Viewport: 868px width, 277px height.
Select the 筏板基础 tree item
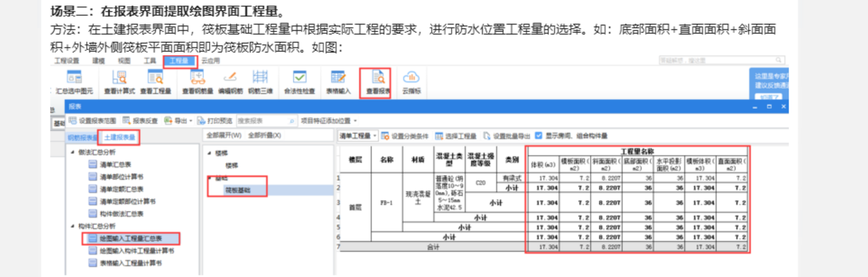(x=238, y=190)
